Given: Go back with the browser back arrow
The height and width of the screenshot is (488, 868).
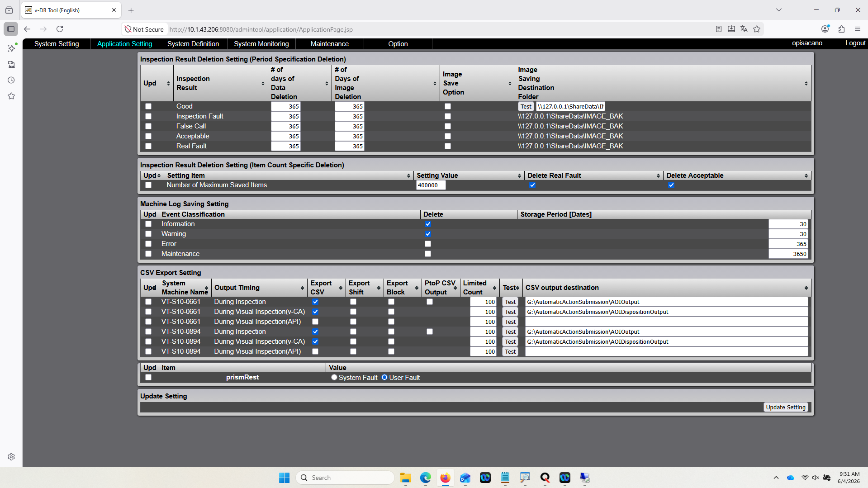Looking at the screenshot, I should [27, 29].
